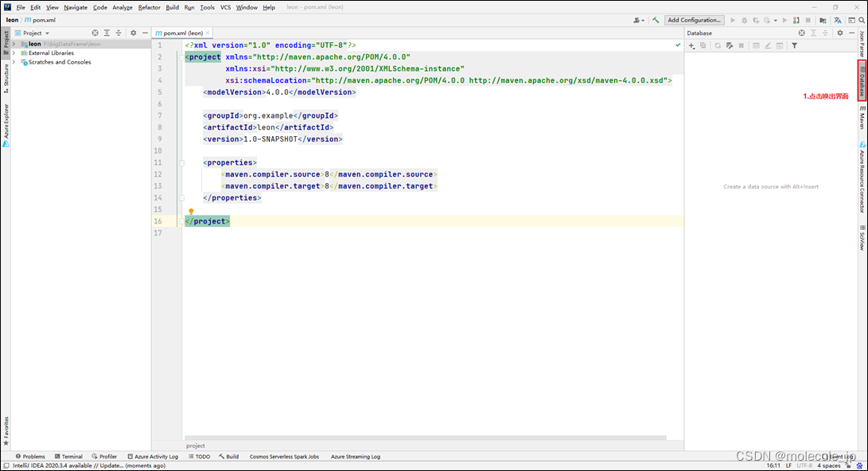The height and width of the screenshot is (471, 868).
Task: Toggle the Azure Explorer sidebar tab
Action: 6,125
